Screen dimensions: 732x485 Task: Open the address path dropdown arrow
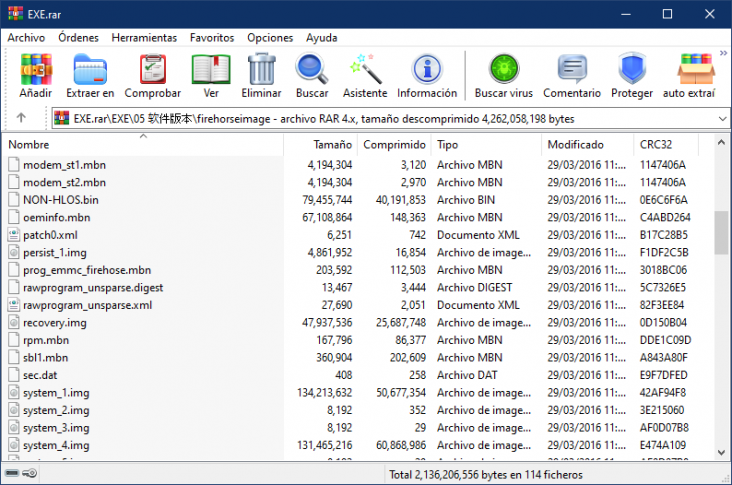(x=722, y=119)
